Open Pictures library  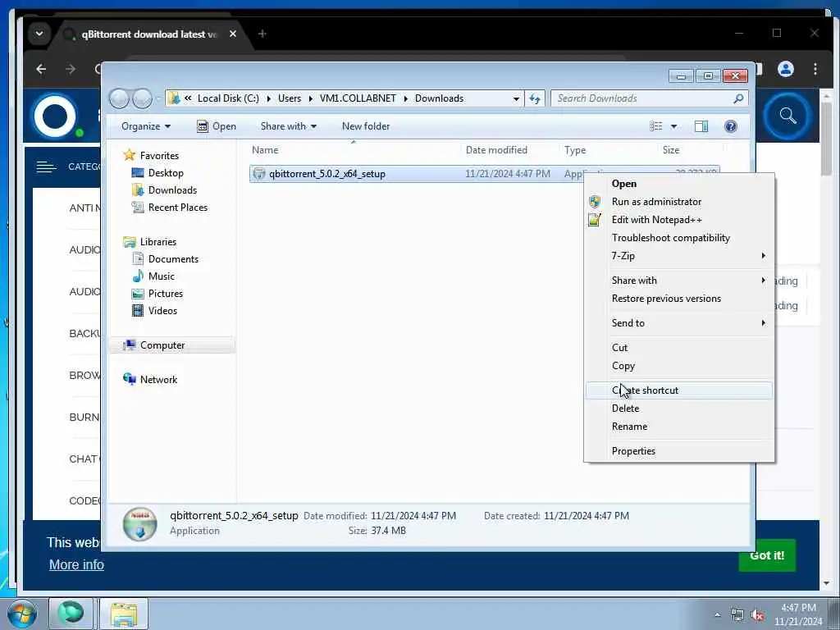click(x=166, y=294)
